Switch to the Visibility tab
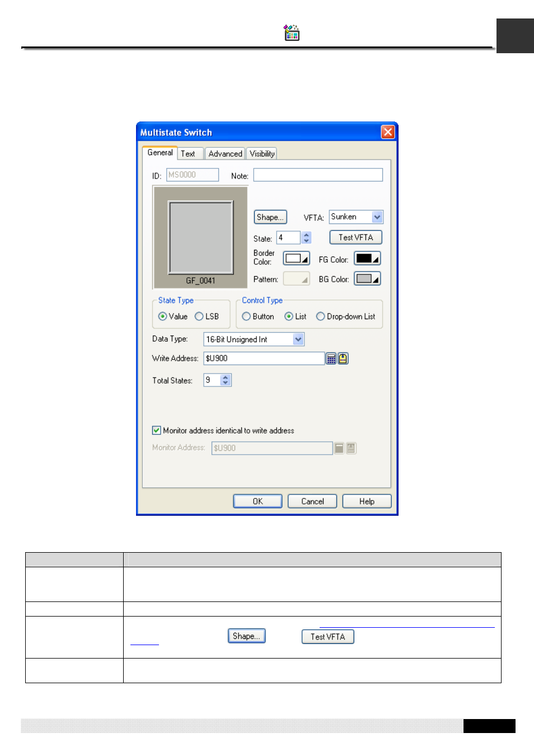The width and height of the screenshot is (534, 756). pos(262,154)
